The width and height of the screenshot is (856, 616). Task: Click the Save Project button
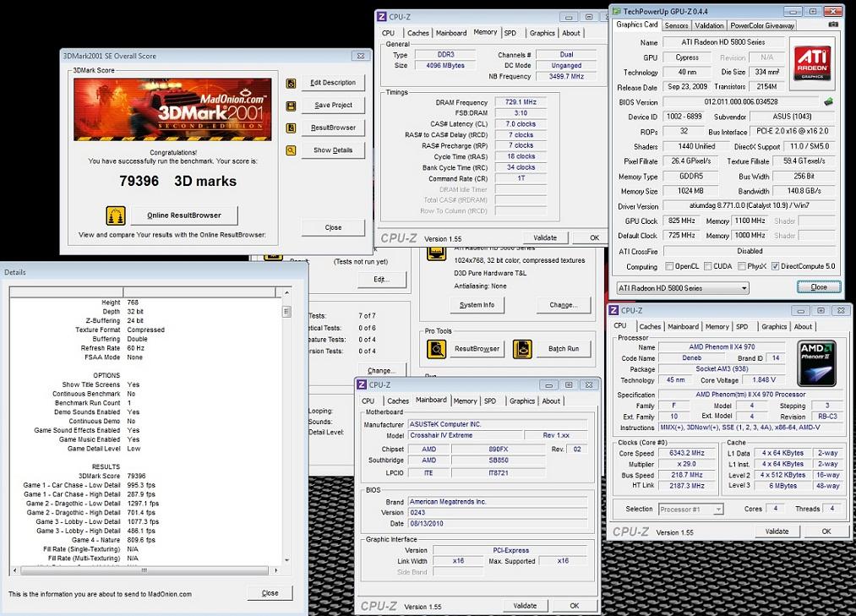pos(333,106)
